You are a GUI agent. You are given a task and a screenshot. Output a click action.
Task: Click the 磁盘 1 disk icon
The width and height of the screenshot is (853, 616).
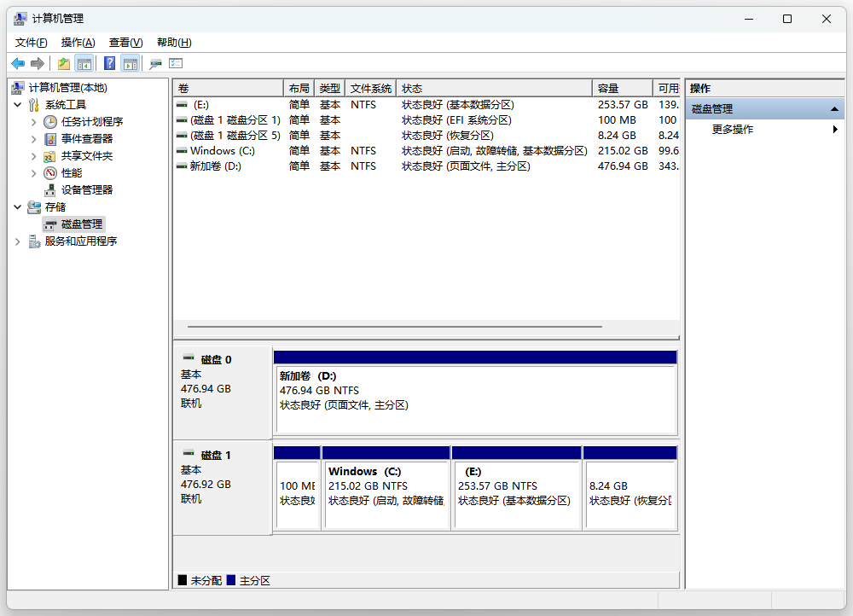(189, 453)
